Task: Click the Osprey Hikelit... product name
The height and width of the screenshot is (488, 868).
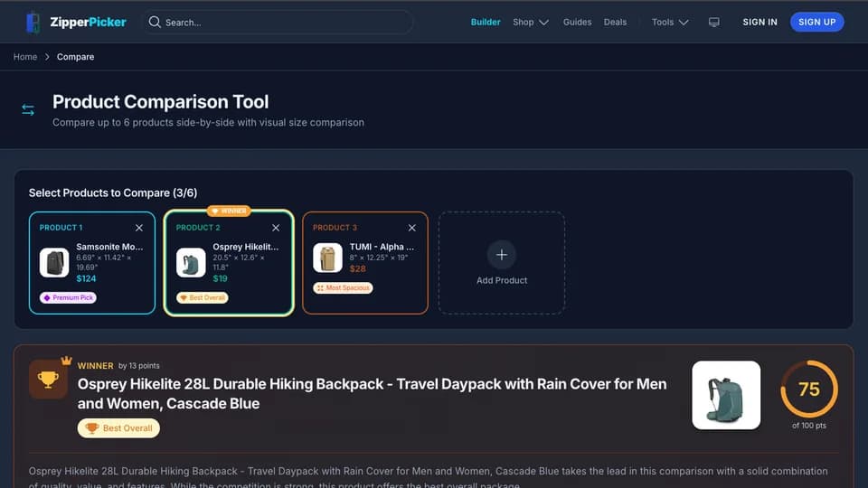Action: [246, 247]
